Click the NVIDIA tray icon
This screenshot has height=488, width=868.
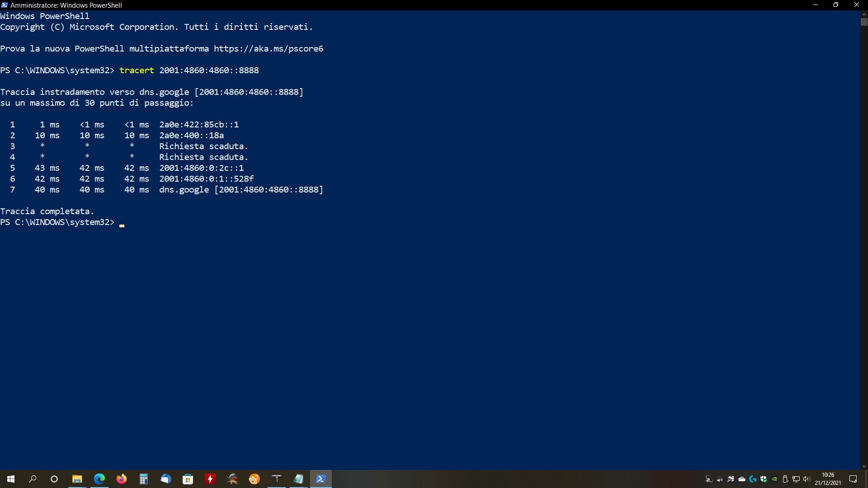tap(774, 479)
